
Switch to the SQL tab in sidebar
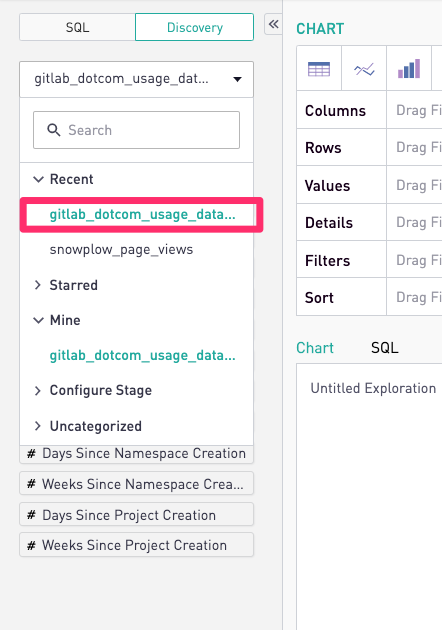(77, 27)
